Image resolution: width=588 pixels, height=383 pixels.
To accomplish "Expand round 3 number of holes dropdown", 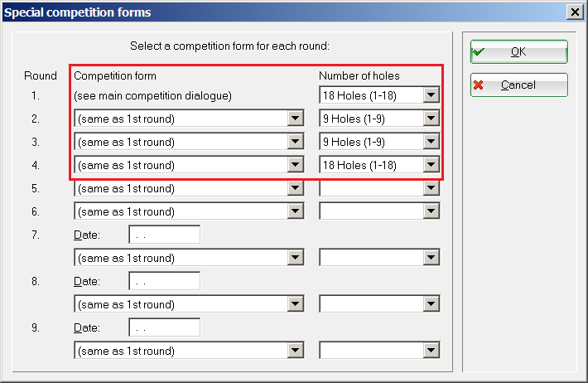I will pyautogui.click(x=430, y=142).
